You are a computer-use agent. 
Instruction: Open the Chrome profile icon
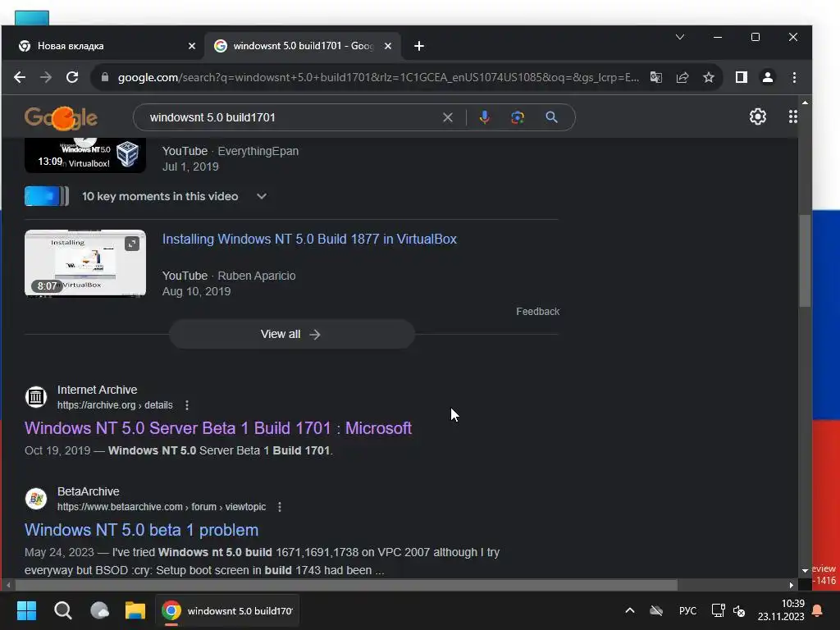[768, 77]
